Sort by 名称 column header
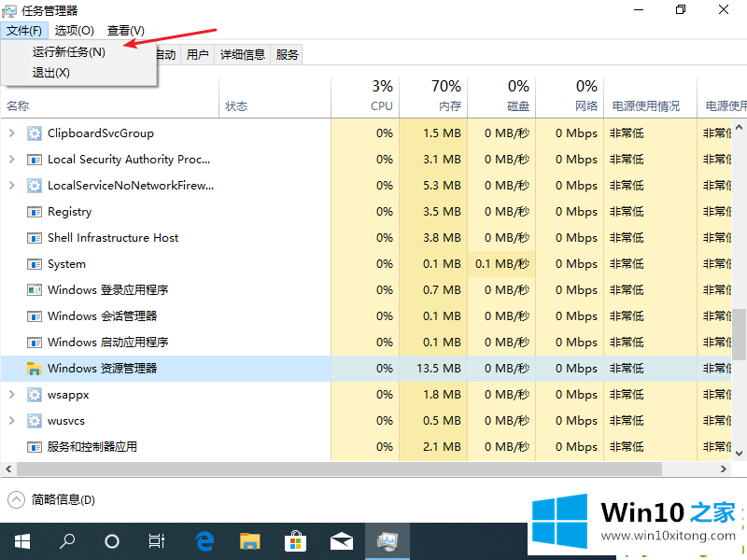The height and width of the screenshot is (560, 747). point(109,105)
